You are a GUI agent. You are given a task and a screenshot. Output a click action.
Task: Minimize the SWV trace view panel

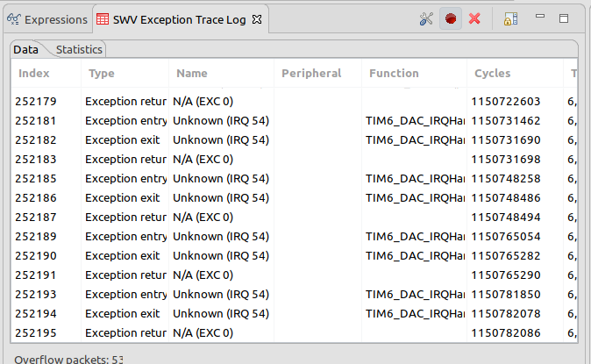(x=541, y=18)
